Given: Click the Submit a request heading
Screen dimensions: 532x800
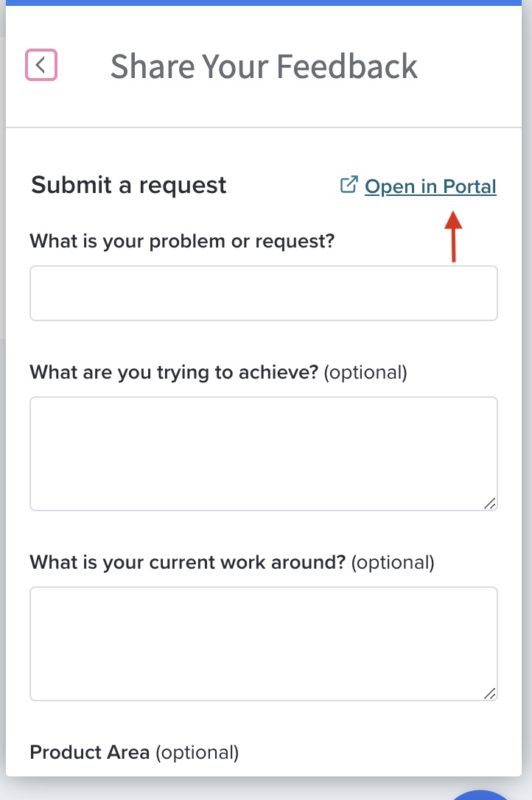Looking at the screenshot, I should click(x=129, y=185).
